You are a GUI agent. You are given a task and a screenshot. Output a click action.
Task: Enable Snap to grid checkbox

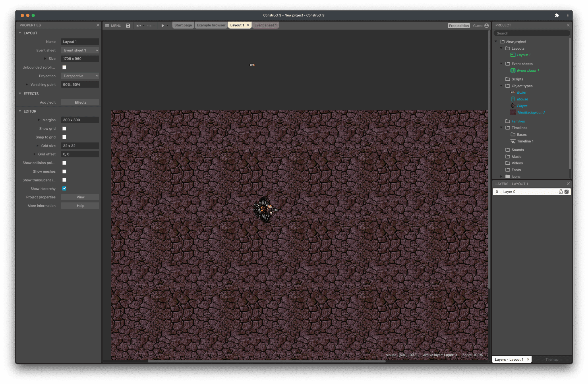(x=65, y=137)
